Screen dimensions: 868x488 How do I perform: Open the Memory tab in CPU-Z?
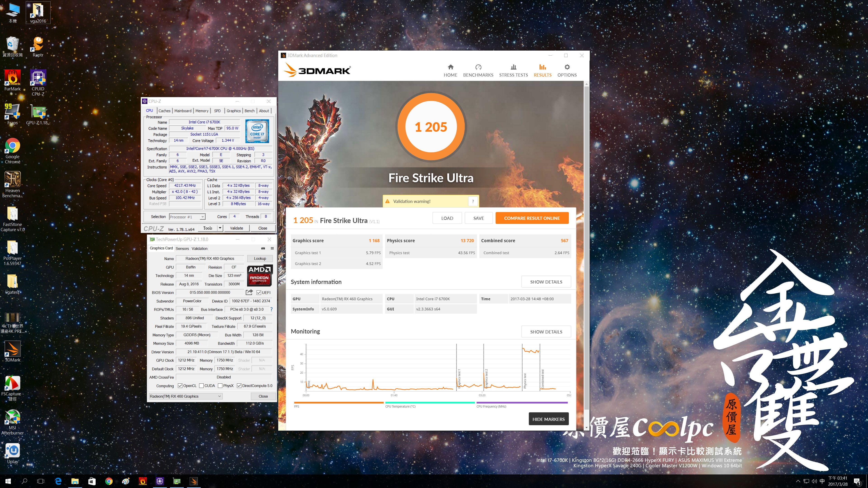click(202, 110)
